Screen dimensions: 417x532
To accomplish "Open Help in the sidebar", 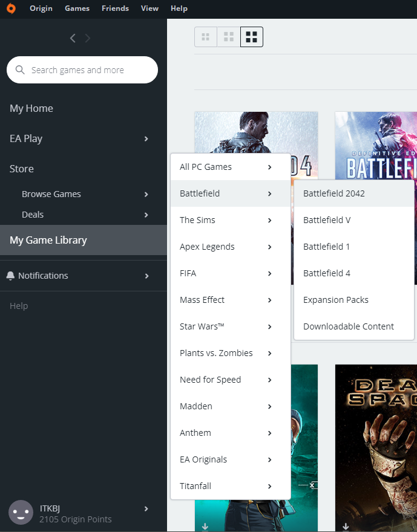I will click(19, 306).
